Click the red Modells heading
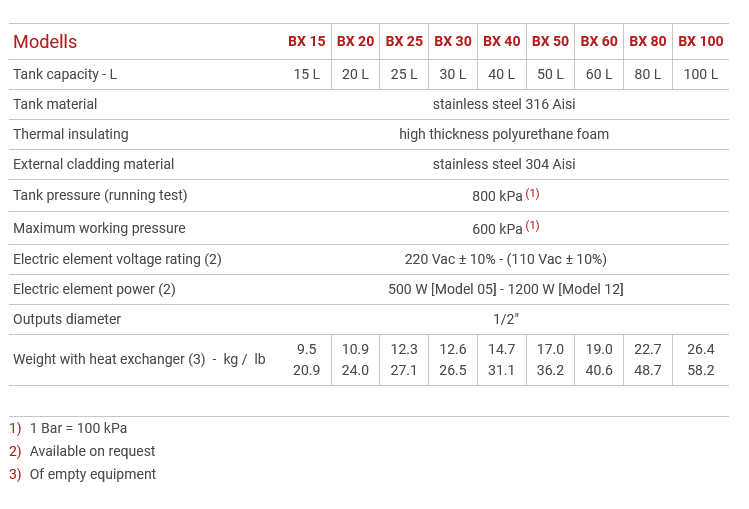 pyautogui.click(x=45, y=42)
